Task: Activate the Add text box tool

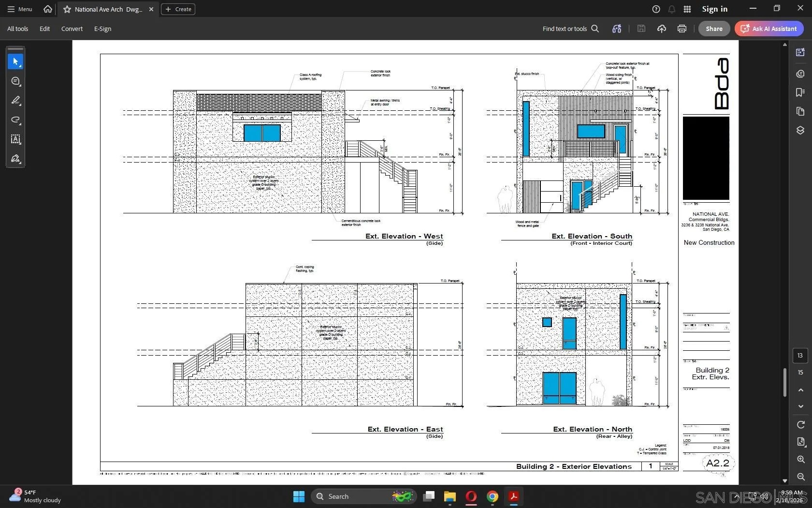Action: pos(15,139)
